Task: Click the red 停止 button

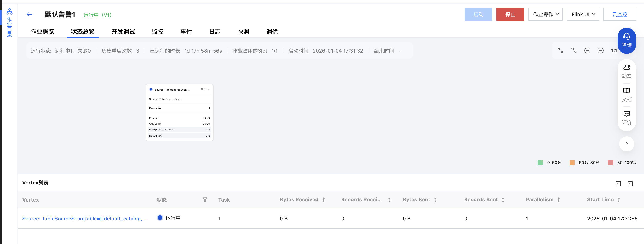Action: [510, 15]
